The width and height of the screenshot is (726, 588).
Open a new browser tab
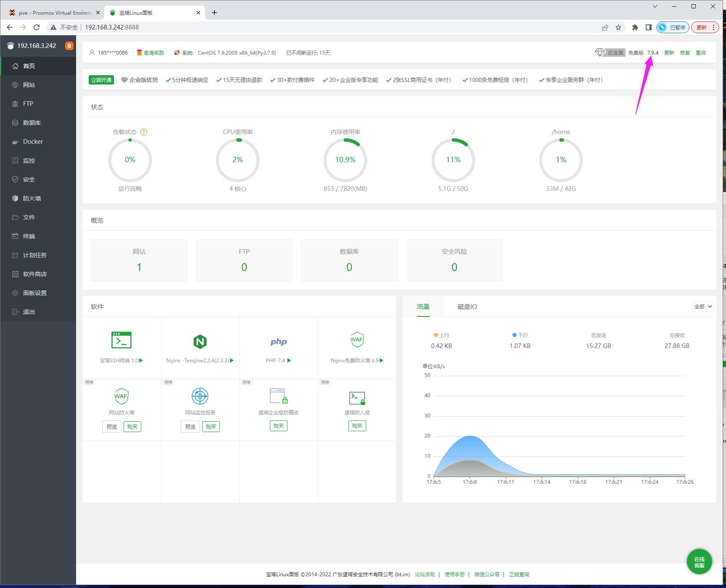click(x=214, y=13)
